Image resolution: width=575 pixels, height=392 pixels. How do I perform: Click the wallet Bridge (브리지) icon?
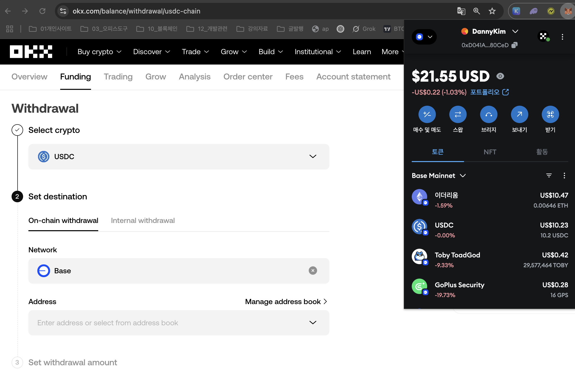pos(488,114)
